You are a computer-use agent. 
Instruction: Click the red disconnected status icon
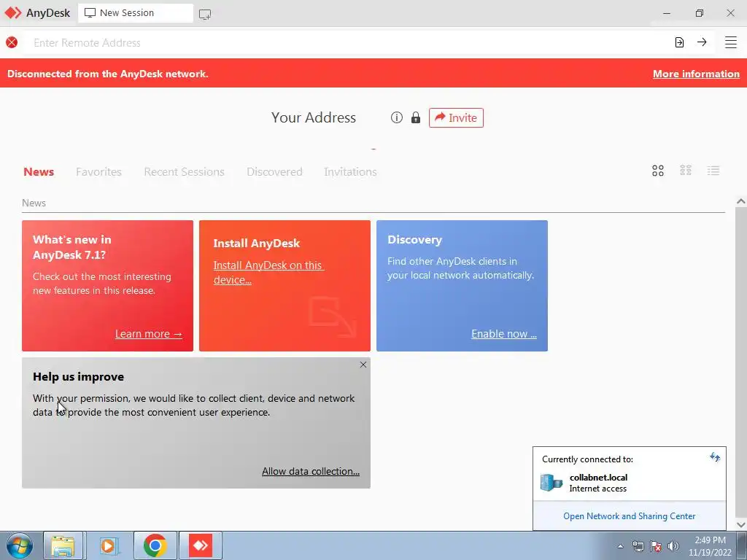click(12, 42)
